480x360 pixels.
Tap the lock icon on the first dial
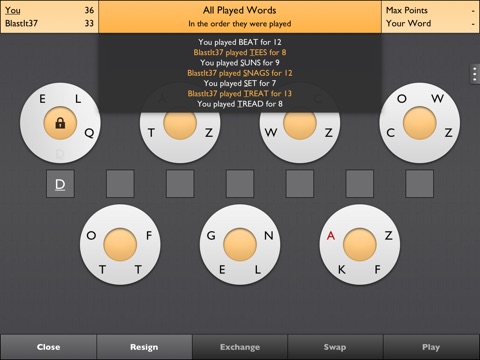(60, 123)
